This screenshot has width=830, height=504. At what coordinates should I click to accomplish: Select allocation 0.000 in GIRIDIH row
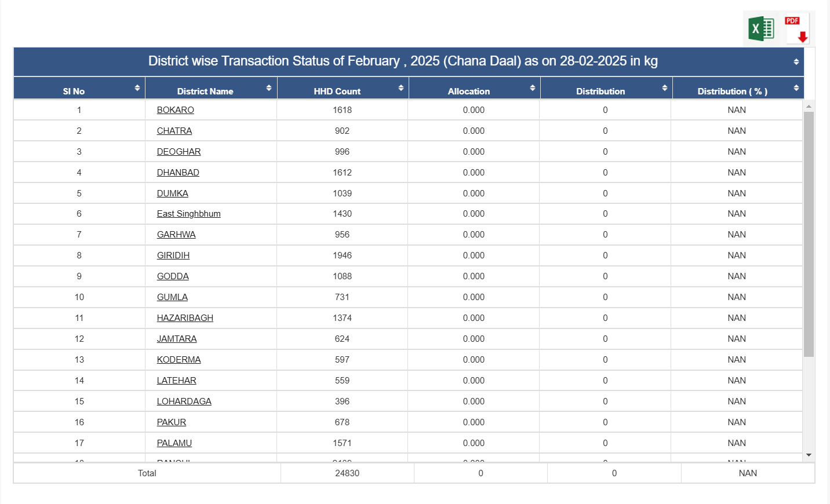(x=474, y=255)
